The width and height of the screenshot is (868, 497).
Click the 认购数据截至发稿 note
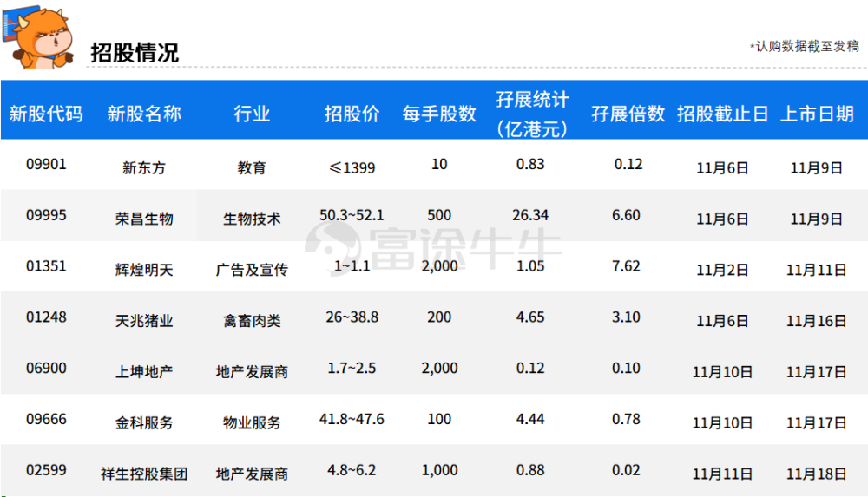[x=805, y=47]
